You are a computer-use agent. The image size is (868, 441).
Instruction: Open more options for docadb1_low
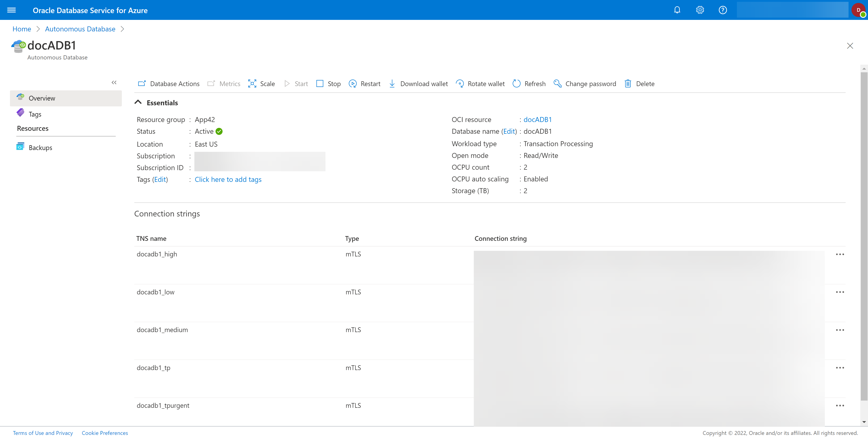[x=840, y=292]
